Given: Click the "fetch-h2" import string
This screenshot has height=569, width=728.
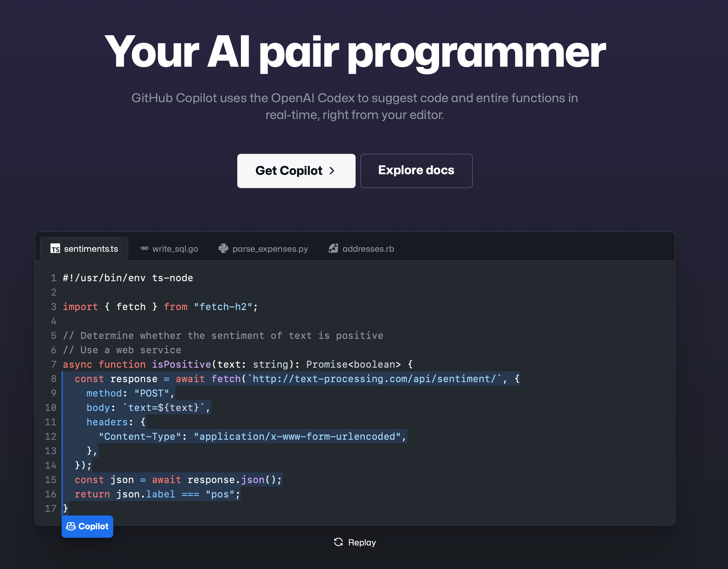Looking at the screenshot, I should click(223, 307).
